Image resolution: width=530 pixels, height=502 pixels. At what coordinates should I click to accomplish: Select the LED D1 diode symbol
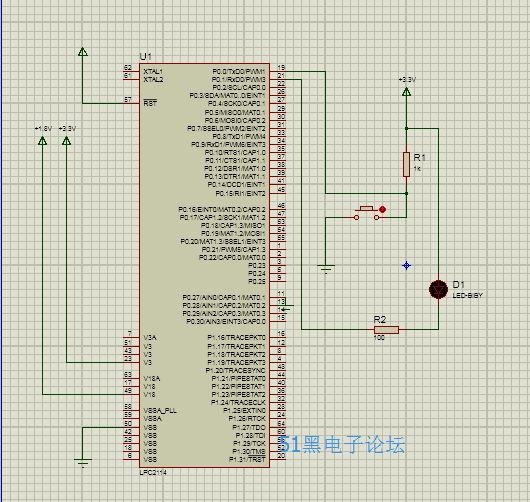pyautogui.click(x=438, y=289)
